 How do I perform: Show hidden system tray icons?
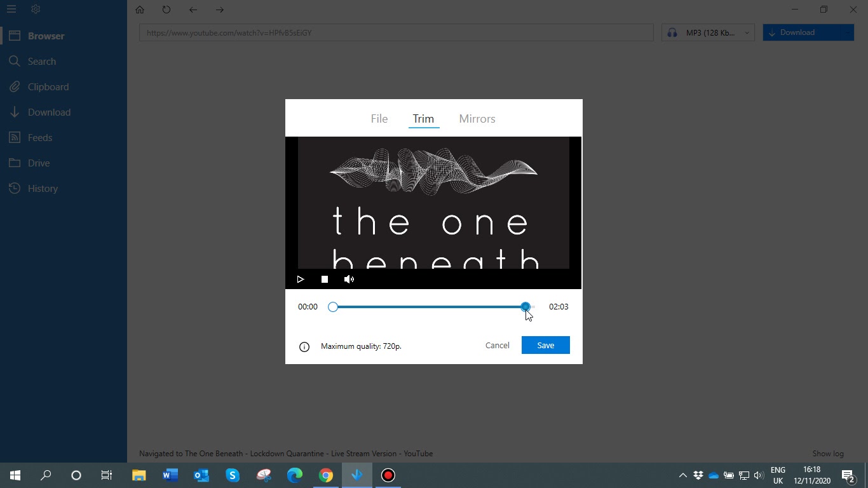[x=683, y=475]
